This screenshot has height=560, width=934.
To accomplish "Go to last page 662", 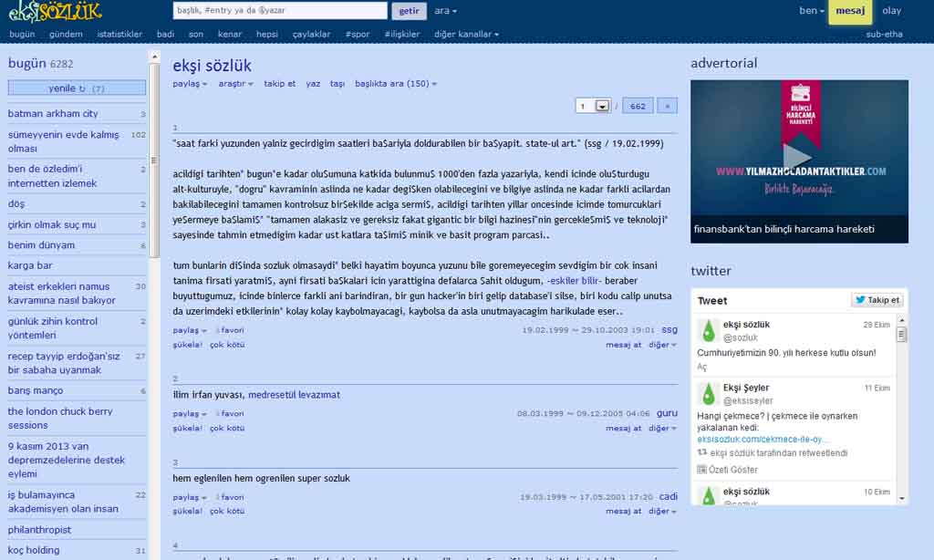I will 638,106.
